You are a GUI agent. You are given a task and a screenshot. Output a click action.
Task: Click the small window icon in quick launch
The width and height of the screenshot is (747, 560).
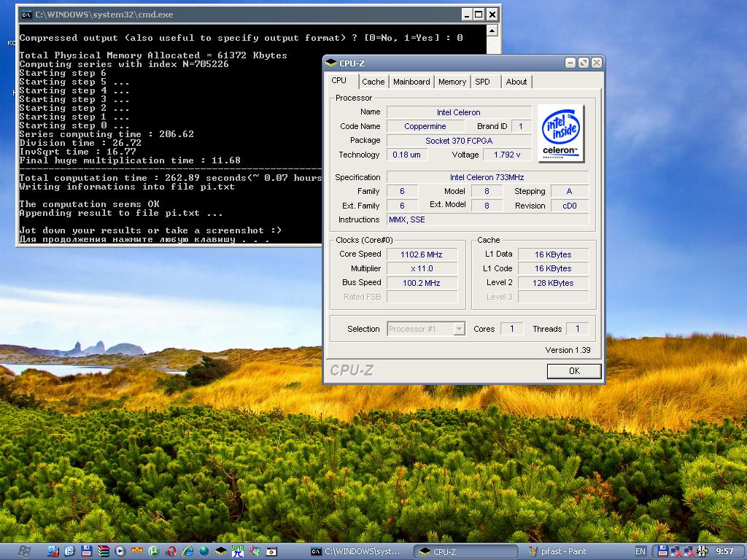pos(271,551)
